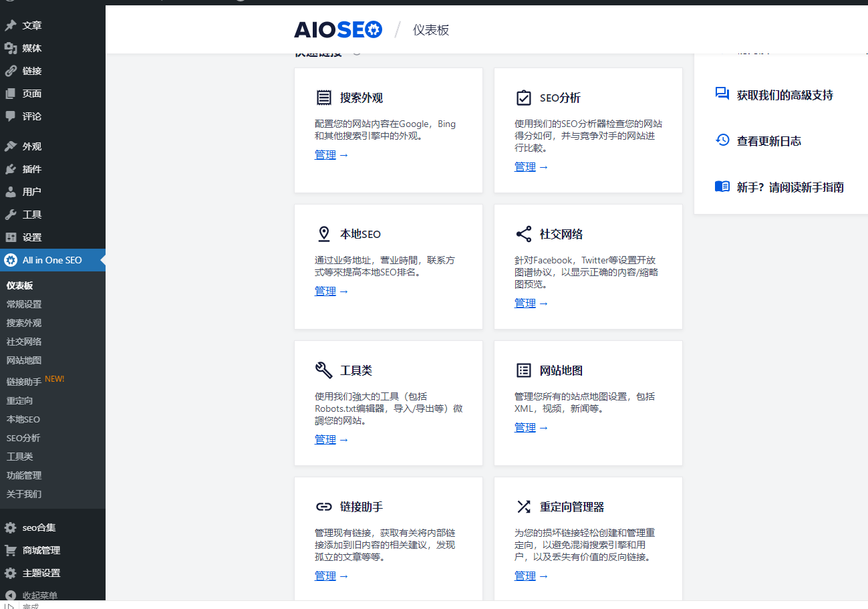Click the 仪表板 page title in the header

click(431, 30)
